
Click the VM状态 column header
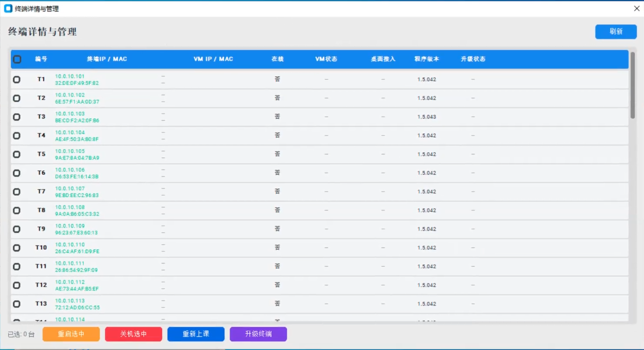326,59
